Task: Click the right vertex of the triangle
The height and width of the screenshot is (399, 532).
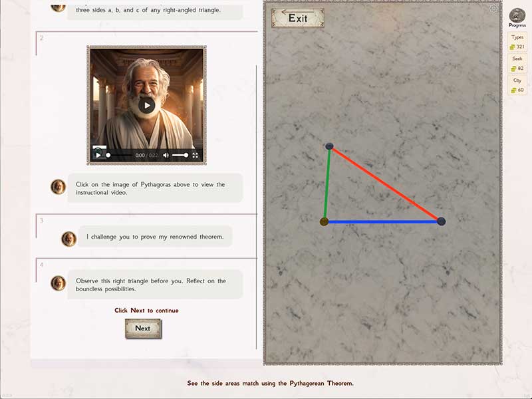Action: pos(441,221)
